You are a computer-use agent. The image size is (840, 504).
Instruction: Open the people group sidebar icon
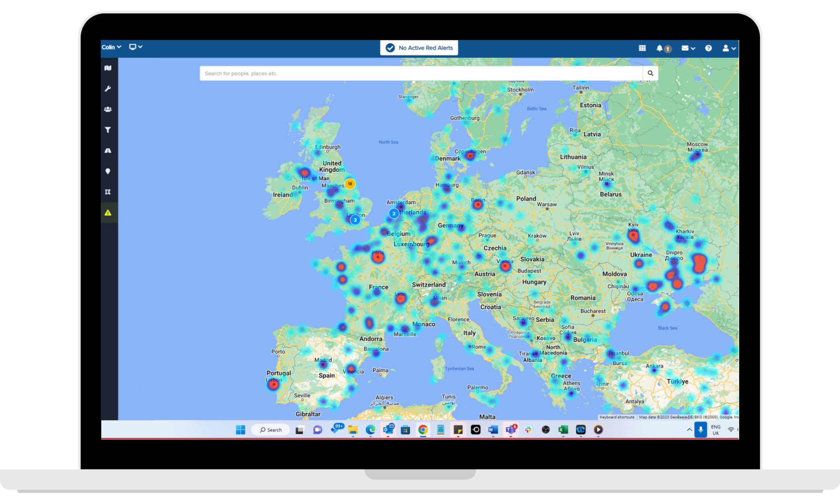(108, 109)
